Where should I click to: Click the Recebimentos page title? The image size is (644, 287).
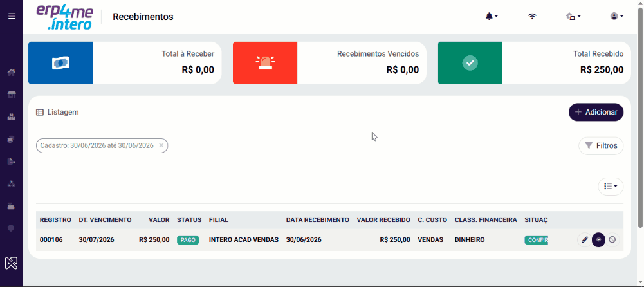(x=143, y=17)
